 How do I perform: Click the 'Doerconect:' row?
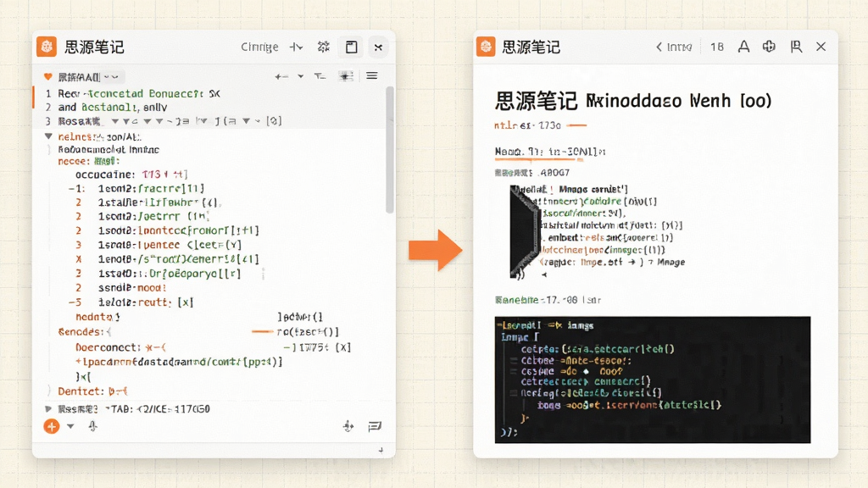[120, 347]
